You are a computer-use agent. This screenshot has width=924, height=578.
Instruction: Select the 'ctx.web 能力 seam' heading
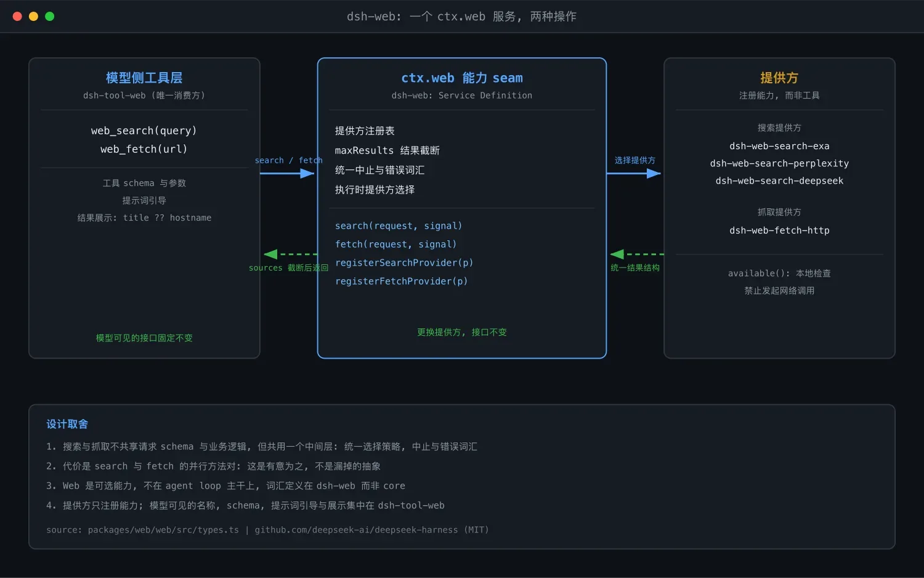[462, 78]
